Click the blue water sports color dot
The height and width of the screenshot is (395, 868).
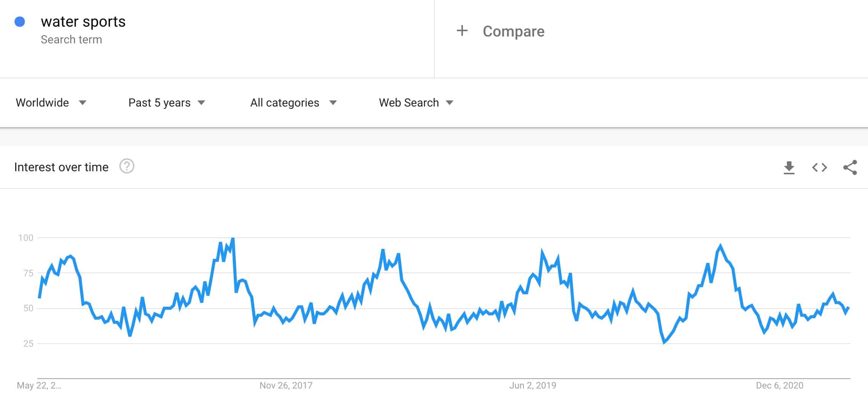(20, 22)
